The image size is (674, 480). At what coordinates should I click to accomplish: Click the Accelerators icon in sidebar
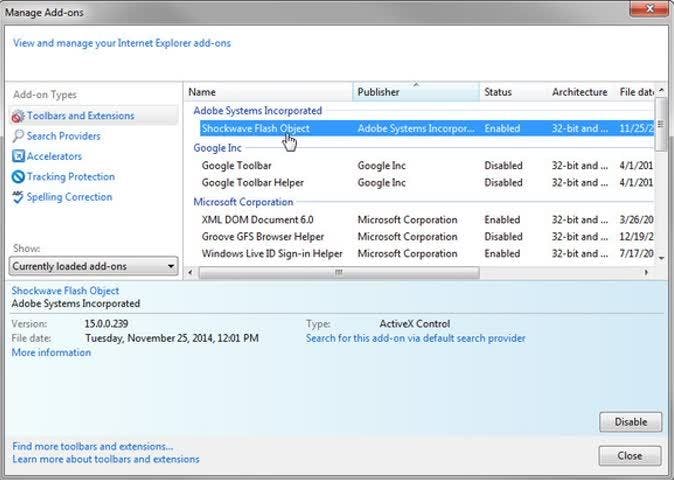tap(18, 156)
